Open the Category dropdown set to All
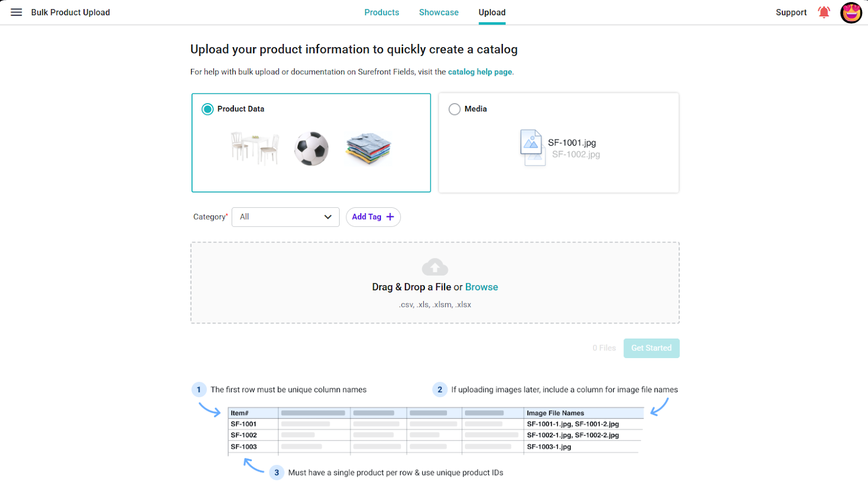The height and width of the screenshot is (503, 868). click(x=285, y=217)
